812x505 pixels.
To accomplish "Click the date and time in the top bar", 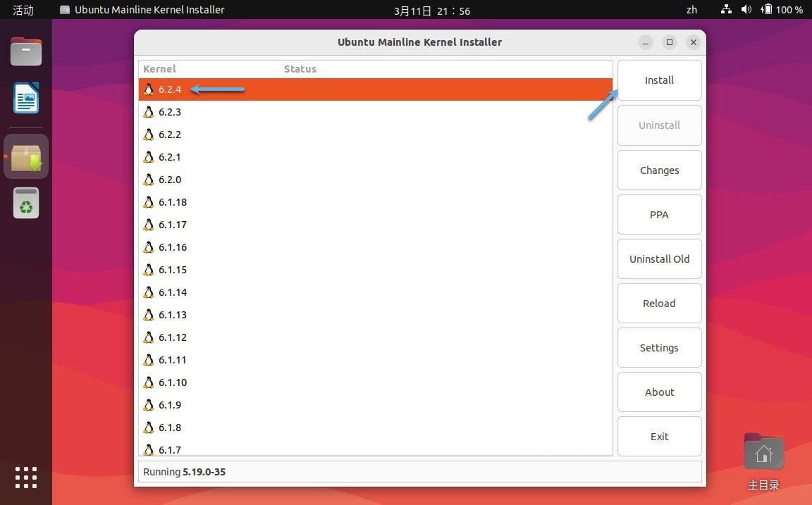I will (x=433, y=10).
